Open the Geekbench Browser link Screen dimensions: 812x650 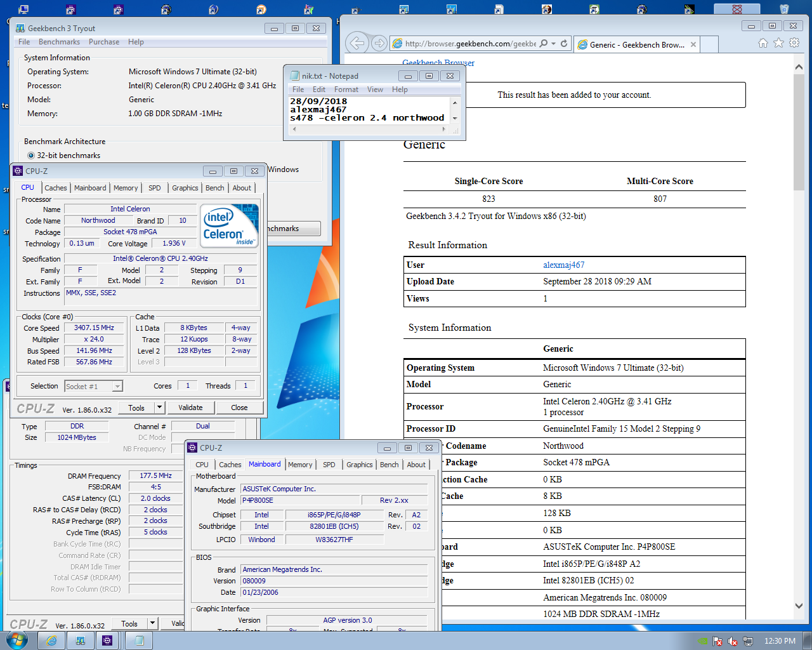click(438, 63)
